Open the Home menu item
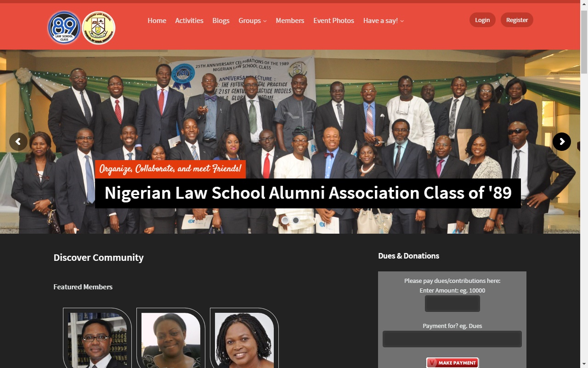Screen dimensions: 588x368 tap(157, 21)
